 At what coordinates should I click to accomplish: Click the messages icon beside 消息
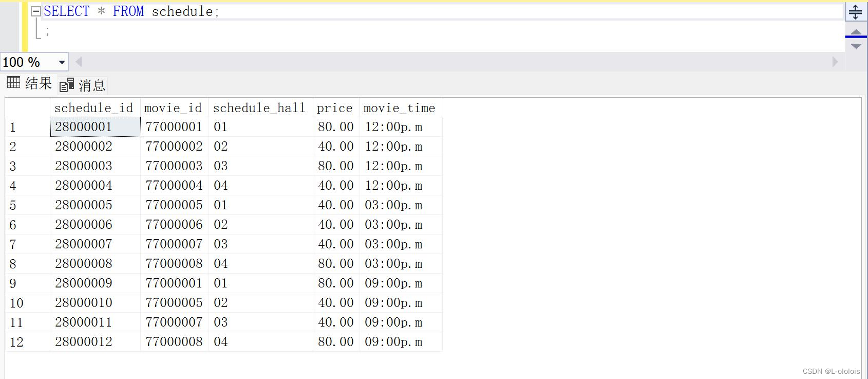pos(67,85)
